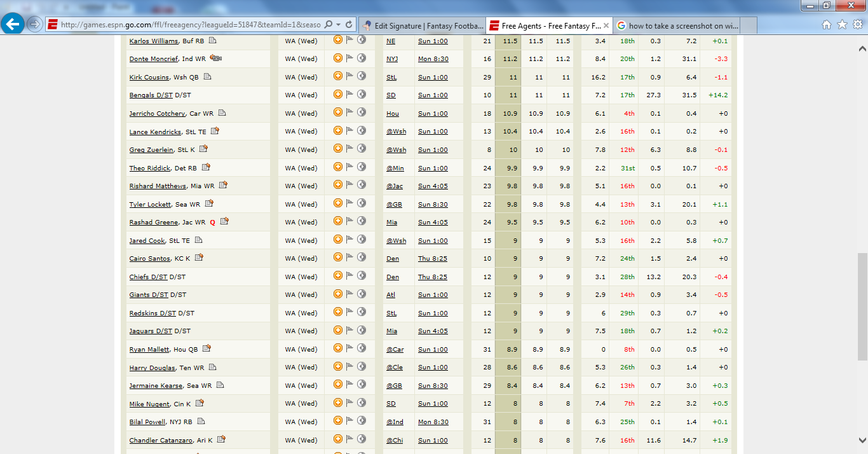
Task: Open recent news note icon beside Cairo Santos
Action: [199, 258]
